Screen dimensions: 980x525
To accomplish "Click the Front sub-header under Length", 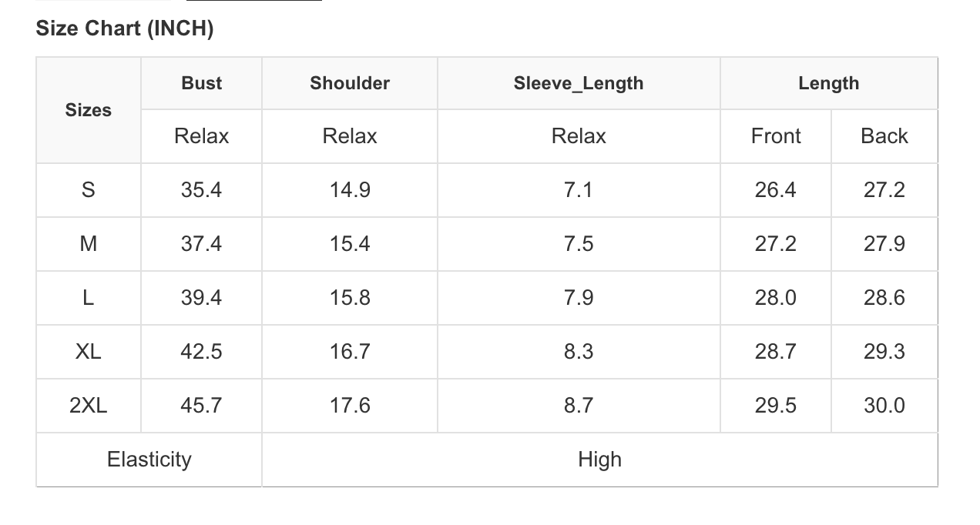I will (x=776, y=136).
